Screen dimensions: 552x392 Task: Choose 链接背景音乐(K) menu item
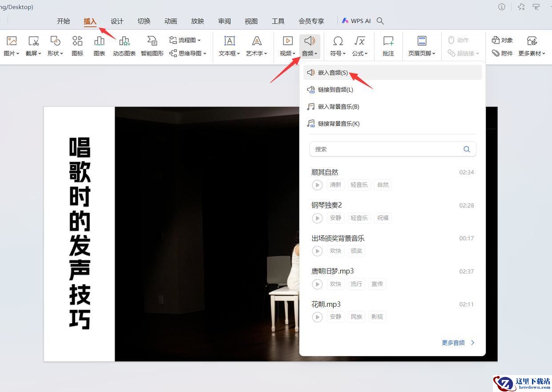pos(392,123)
